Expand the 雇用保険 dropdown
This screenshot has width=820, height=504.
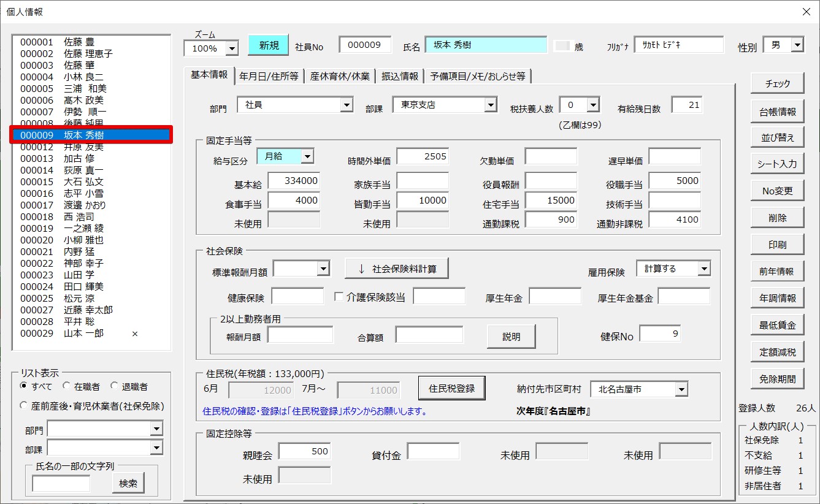click(703, 269)
